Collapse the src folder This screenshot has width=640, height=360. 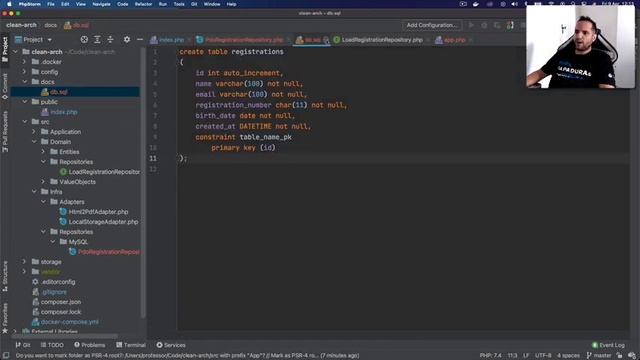coord(24,122)
